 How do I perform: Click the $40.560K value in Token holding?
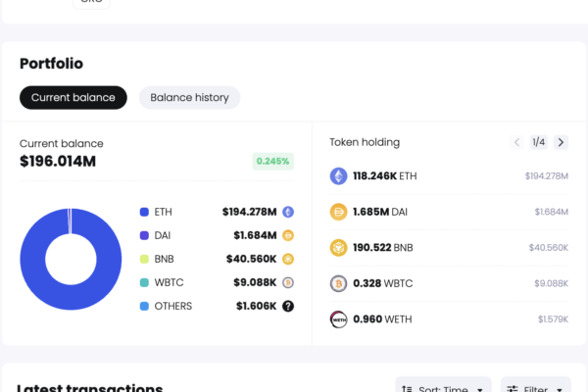(548, 248)
